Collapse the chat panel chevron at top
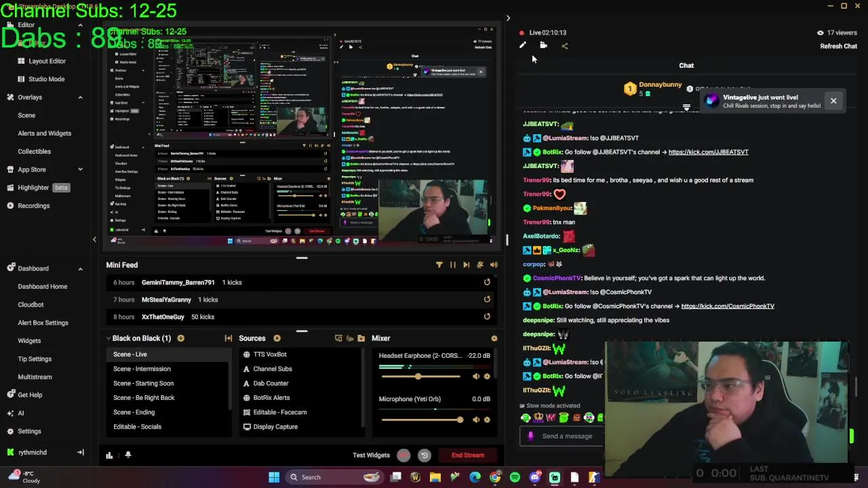 (x=508, y=18)
